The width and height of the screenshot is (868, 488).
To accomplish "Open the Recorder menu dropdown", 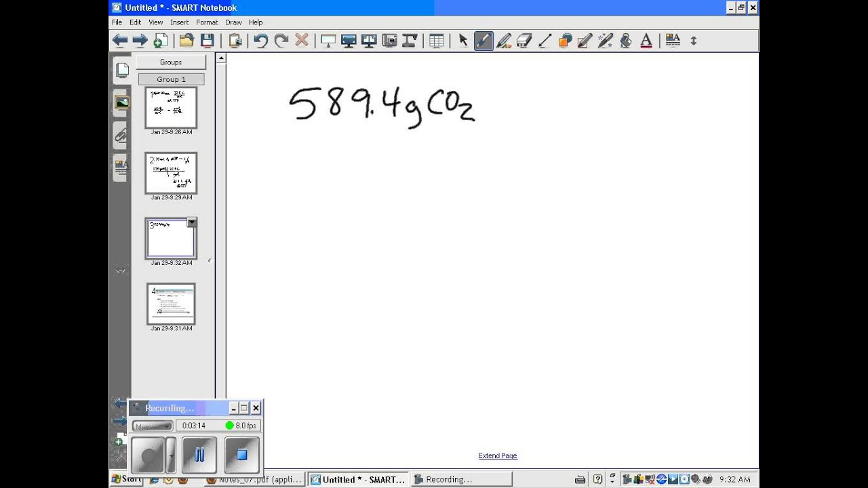I will [153, 426].
